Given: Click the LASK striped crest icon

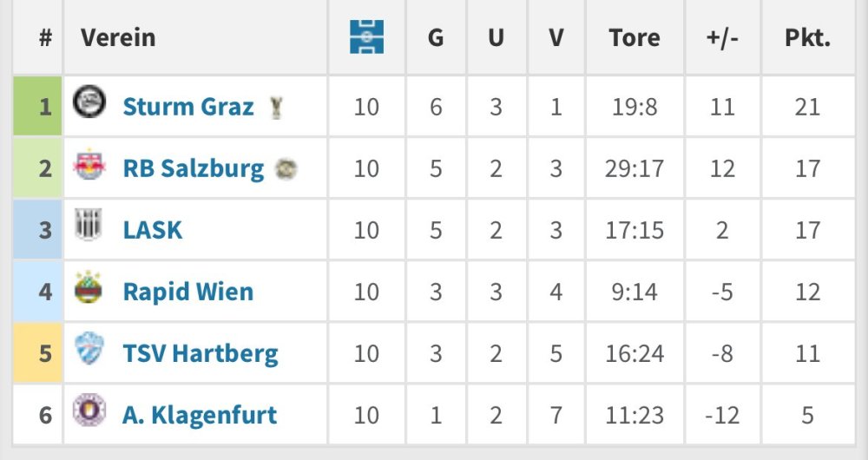Looking at the screenshot, I should click(x=89, y=227).
